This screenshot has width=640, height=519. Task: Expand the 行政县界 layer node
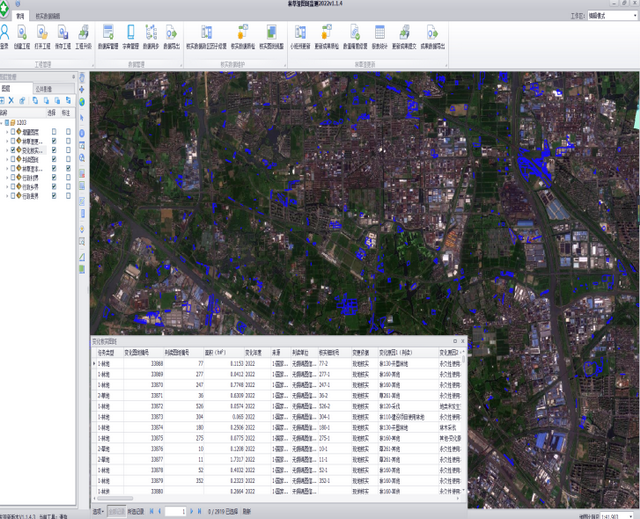(7, 196)
